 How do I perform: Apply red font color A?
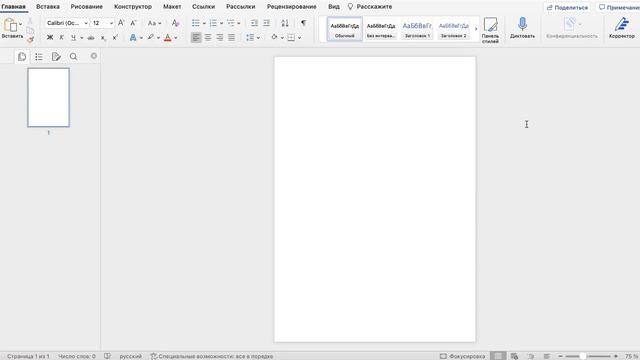tap(167, 38)
